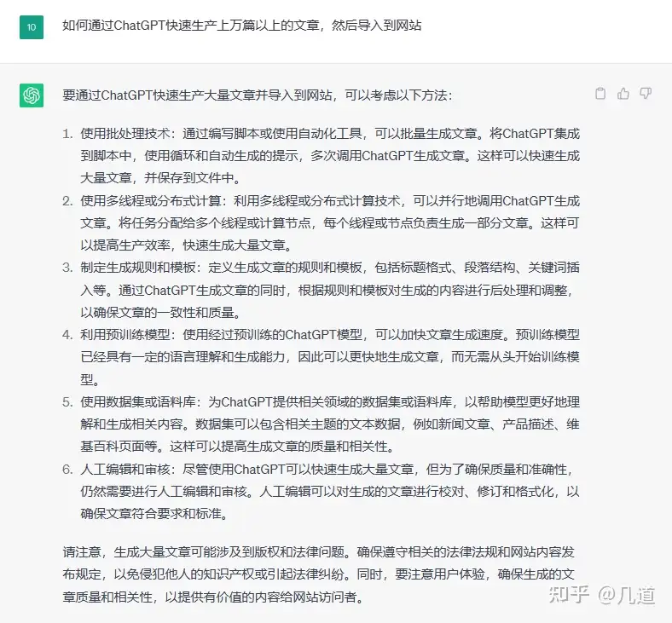Screen dimensions: 672x623
Task: Select list item 3 制定生成规则和模板
Action: 321,290
